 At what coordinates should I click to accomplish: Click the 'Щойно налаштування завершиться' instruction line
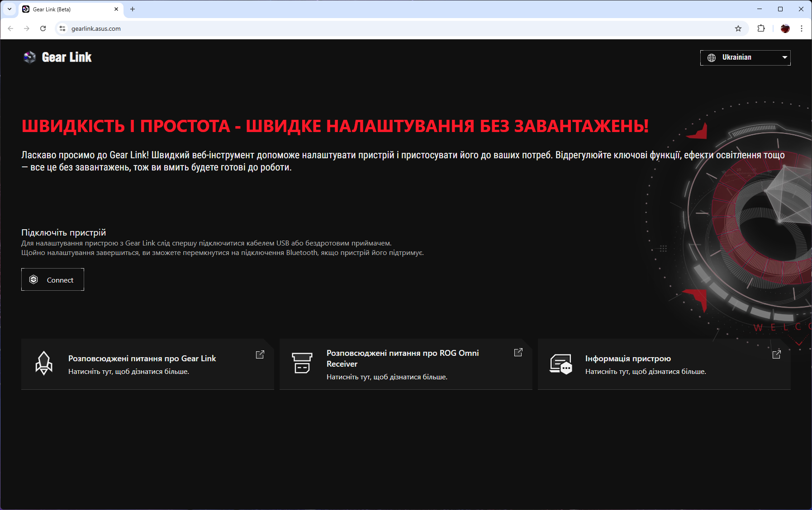tap(223, 253)
